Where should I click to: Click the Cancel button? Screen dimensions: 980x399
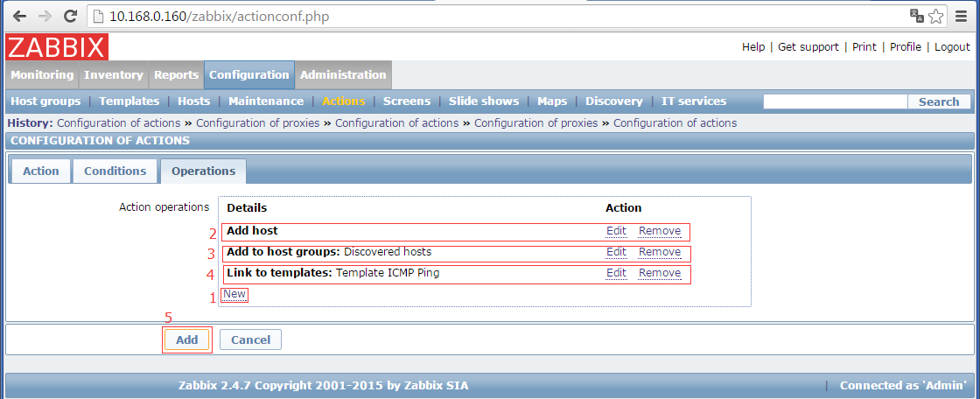(250, 339)
